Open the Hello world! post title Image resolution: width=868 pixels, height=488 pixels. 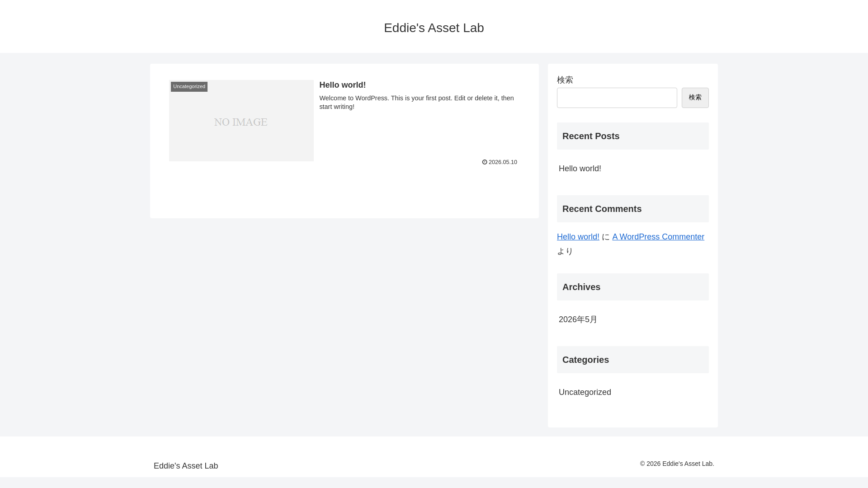(342, 85)
